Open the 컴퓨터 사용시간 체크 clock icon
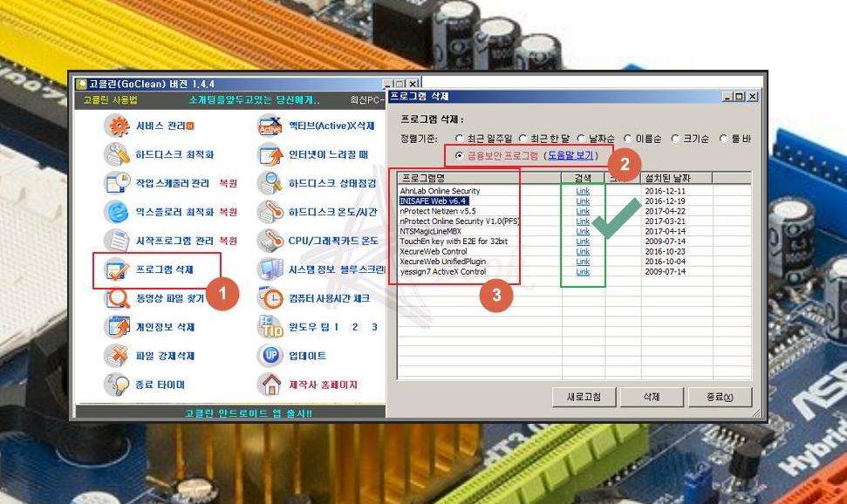The image size is (847, 504). tap(270, 298)
